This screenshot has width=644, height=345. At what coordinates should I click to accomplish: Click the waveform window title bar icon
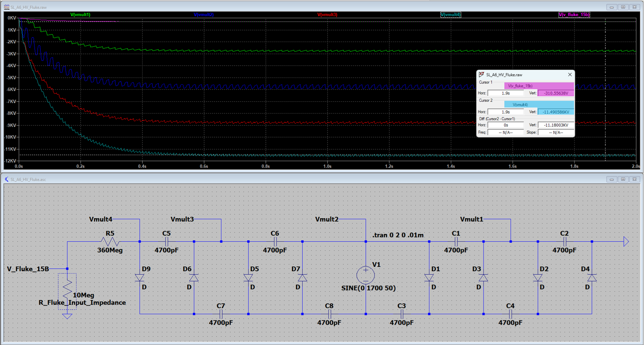tap(6, 7)
